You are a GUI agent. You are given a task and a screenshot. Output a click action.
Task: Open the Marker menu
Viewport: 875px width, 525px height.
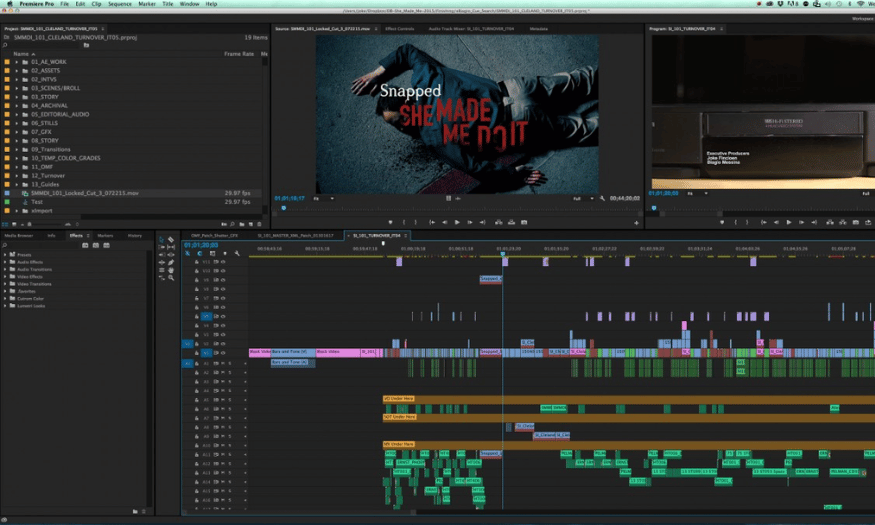pos(147,3)
